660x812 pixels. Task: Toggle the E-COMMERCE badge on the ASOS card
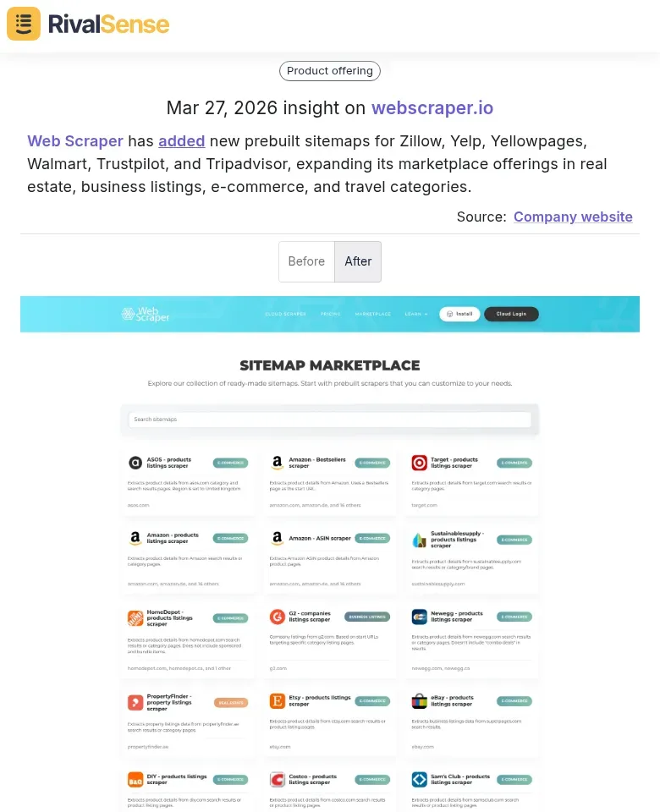click(x=231, y=463)
